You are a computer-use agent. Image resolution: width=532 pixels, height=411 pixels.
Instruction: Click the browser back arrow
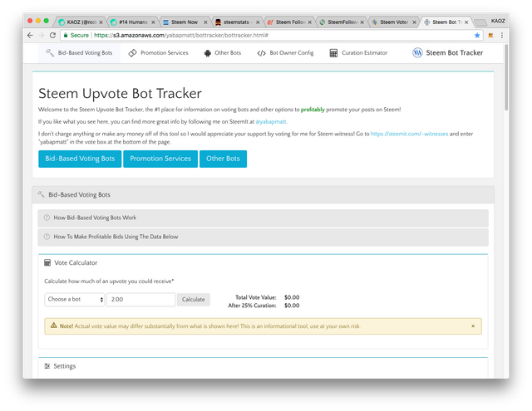point(30,35)
